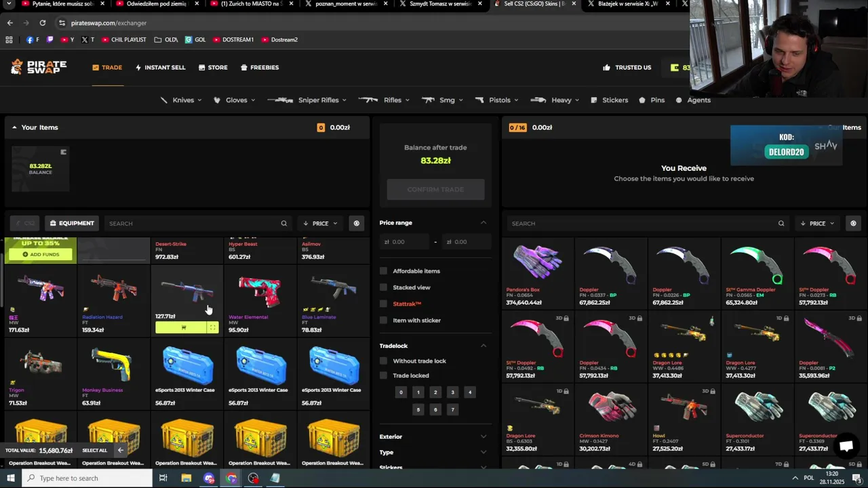Open the Stickers category
The image size is (868, 488).
(x=609, y=100)
